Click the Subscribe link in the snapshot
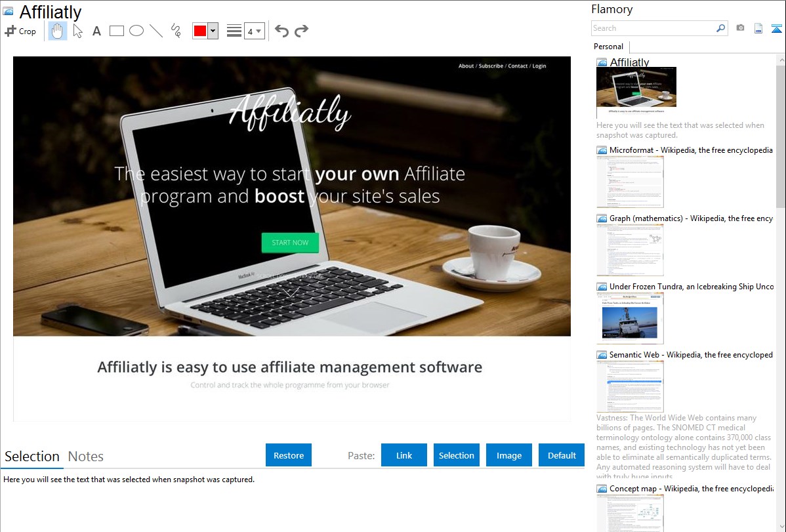Screen dimensions: 786x532 click(x=491, y=66)
